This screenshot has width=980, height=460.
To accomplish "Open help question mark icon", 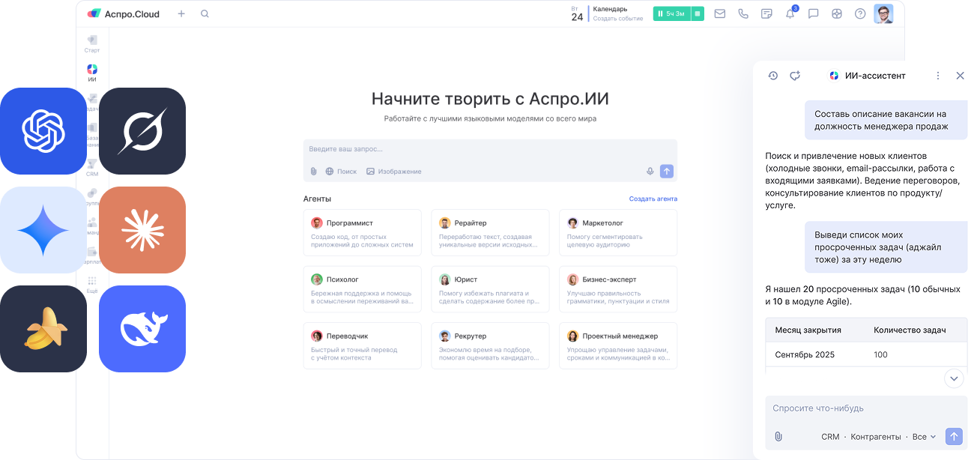I will point(860,13).
